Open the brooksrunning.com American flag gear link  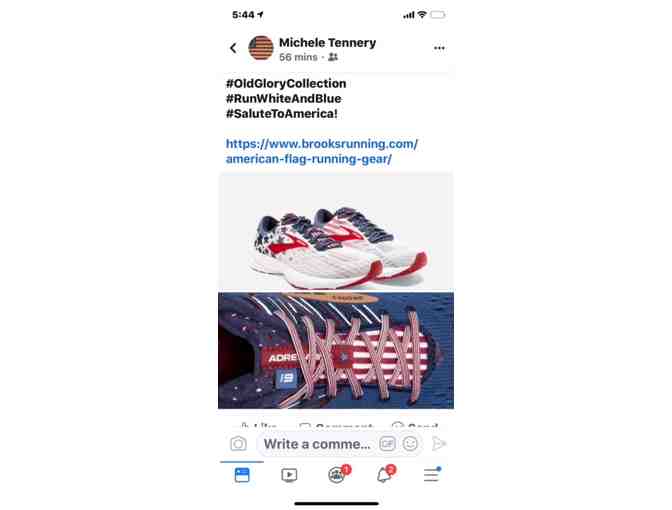click(x=321, y=151)
